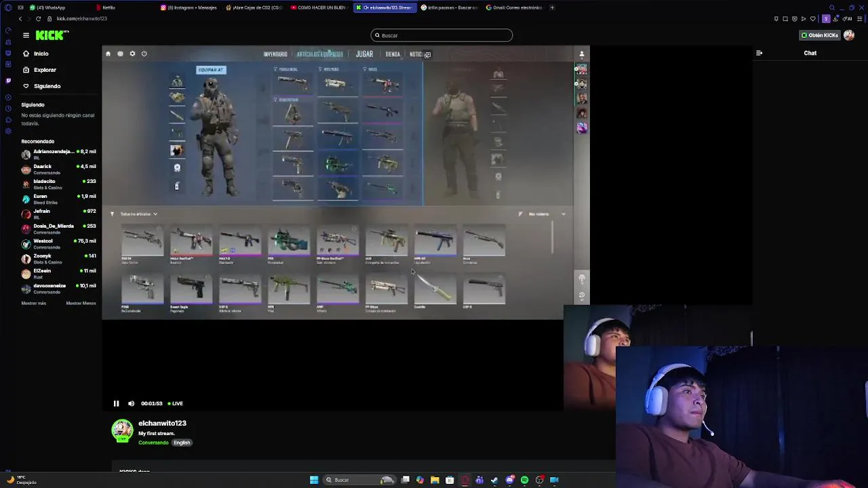Pause the live stream playback
This screenshot has width=868, height=488.
(x=116, y=403)
